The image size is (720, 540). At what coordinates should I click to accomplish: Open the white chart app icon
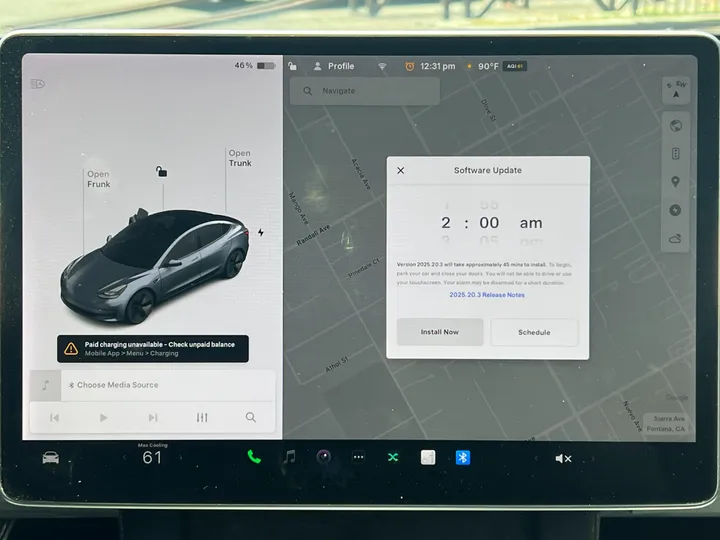click(x=428, y=457)
